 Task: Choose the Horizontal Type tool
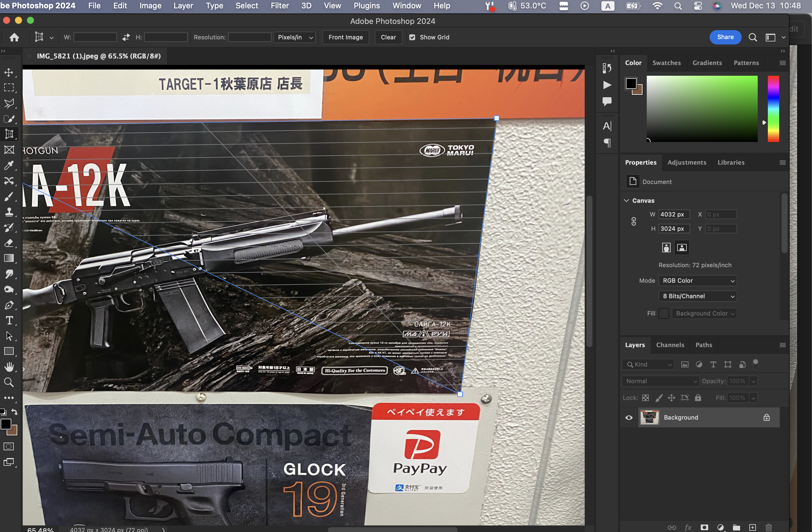coord(9,321)
